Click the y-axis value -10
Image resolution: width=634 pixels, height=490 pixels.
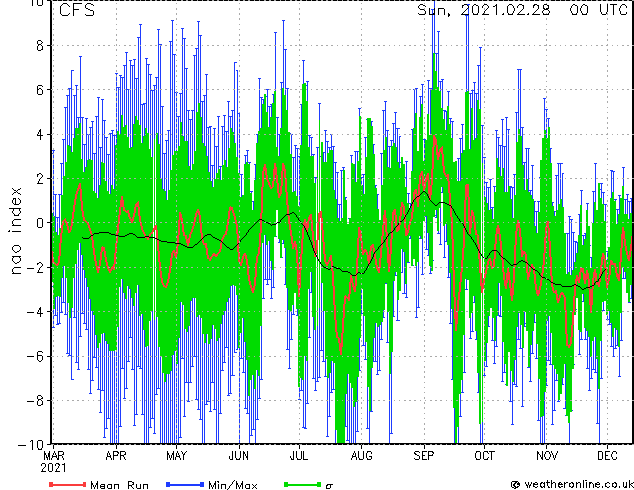click(x=31, y=445)
